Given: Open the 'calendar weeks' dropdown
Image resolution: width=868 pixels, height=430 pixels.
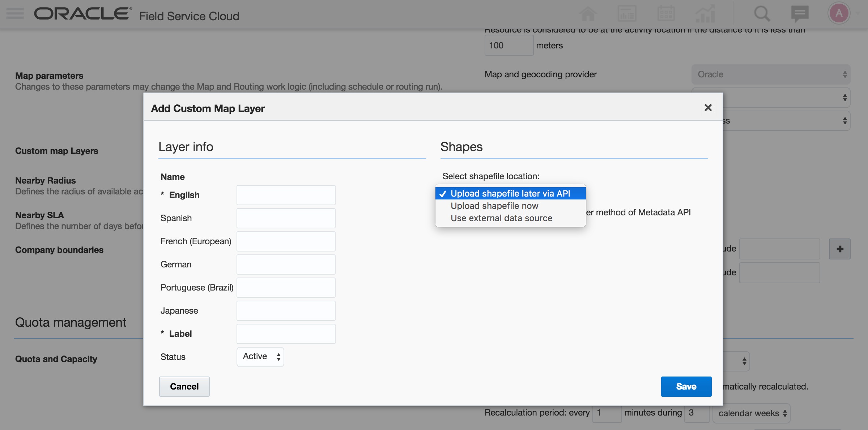Looking at the screenshot, I should pos(752,413).
